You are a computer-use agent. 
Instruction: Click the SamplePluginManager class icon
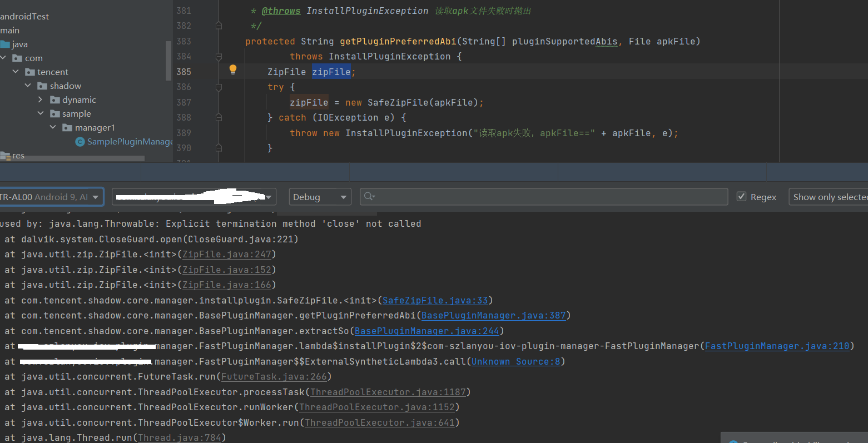[x=80, y=141]
